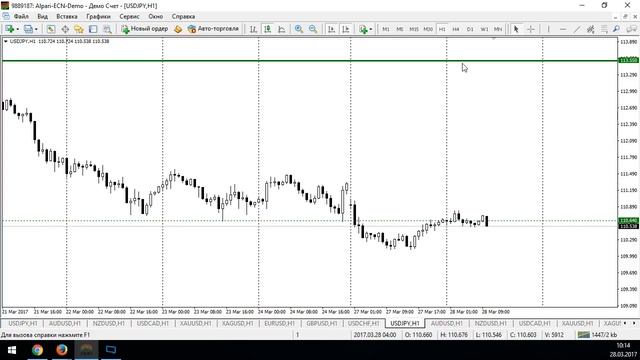Switch chart to Japanese candlesticks
The height and width of the screenshot is (360, 640).
click(x=267, y=29)
